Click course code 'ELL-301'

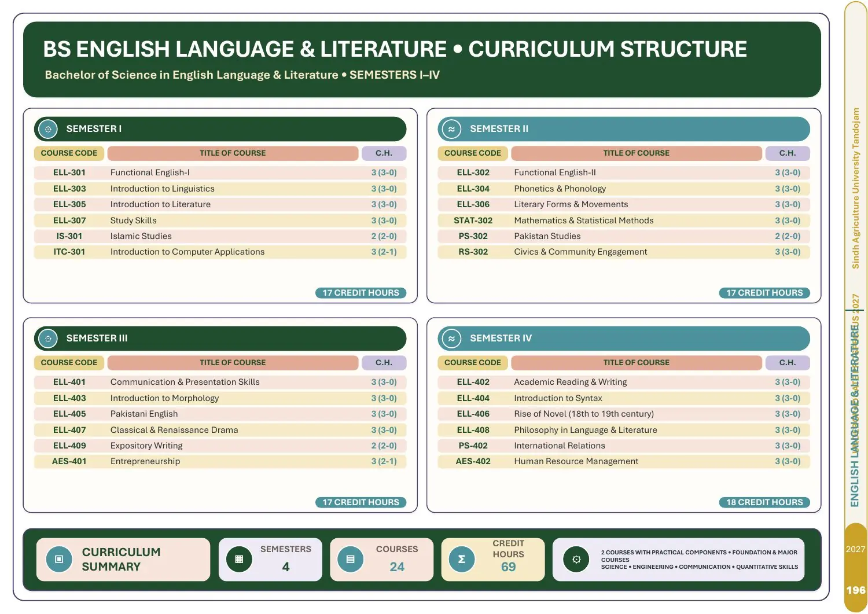[69, 172]
